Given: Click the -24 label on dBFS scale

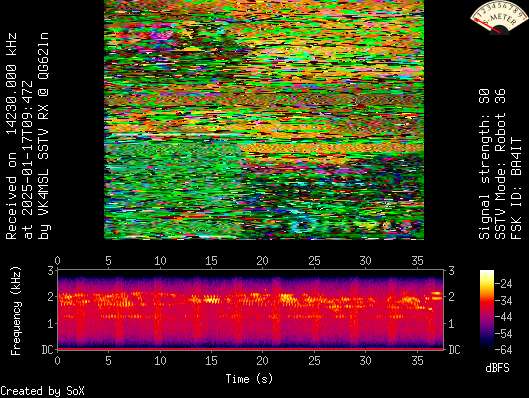Looking at the screenshot, I should (503, 284).
